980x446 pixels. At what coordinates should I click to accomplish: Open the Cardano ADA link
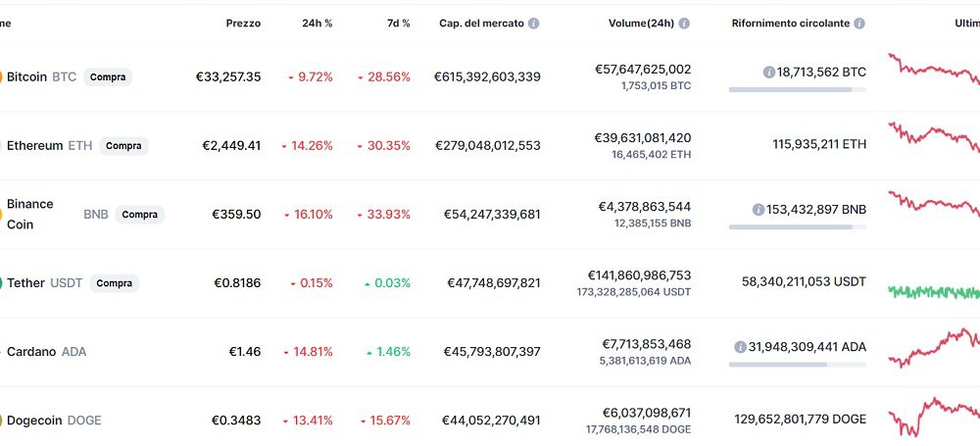click(x=46, y=352)
